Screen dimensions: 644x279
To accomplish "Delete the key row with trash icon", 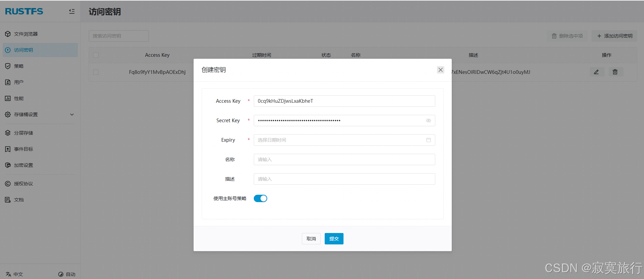I will (x=615, y=72).
